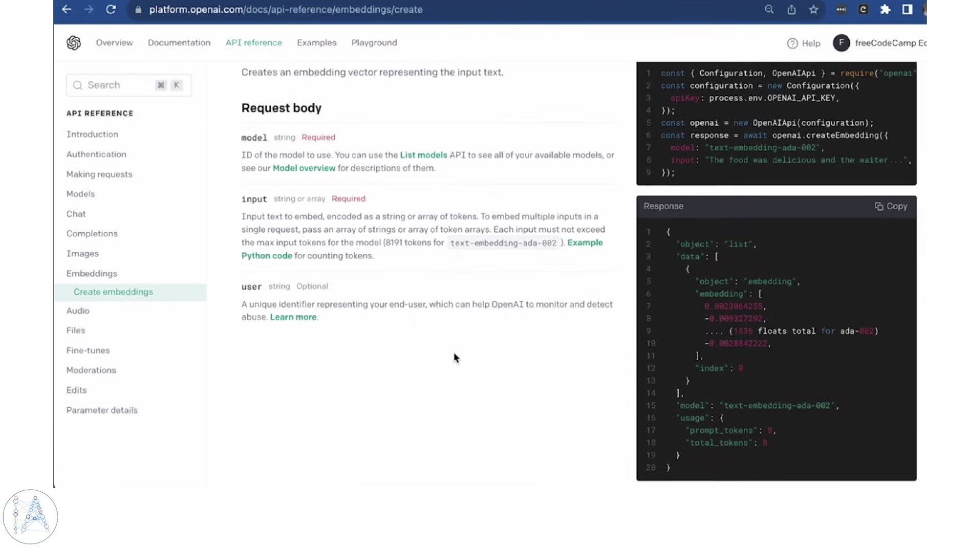Click the share page icon
This screenshot has width=980, height=551.
click(x=791, y=9)
